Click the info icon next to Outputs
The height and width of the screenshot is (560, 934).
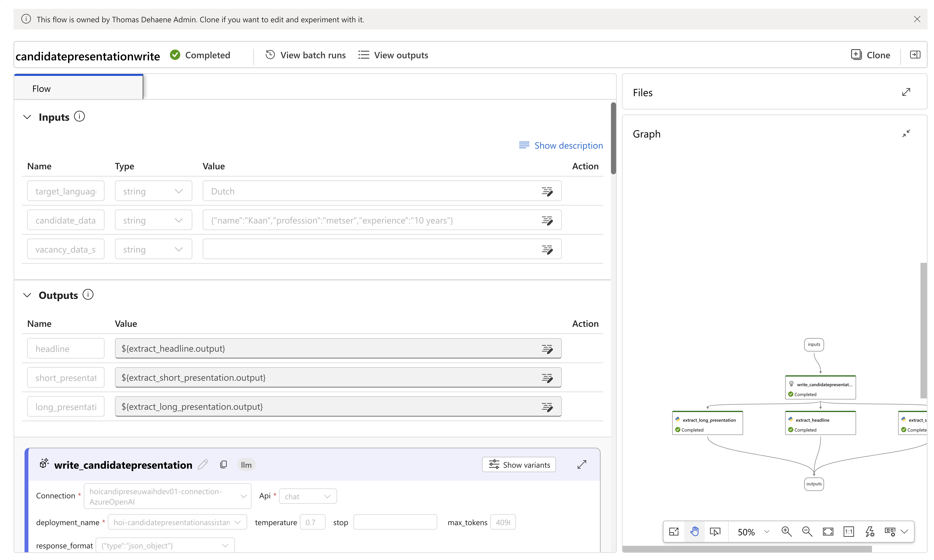88,295
